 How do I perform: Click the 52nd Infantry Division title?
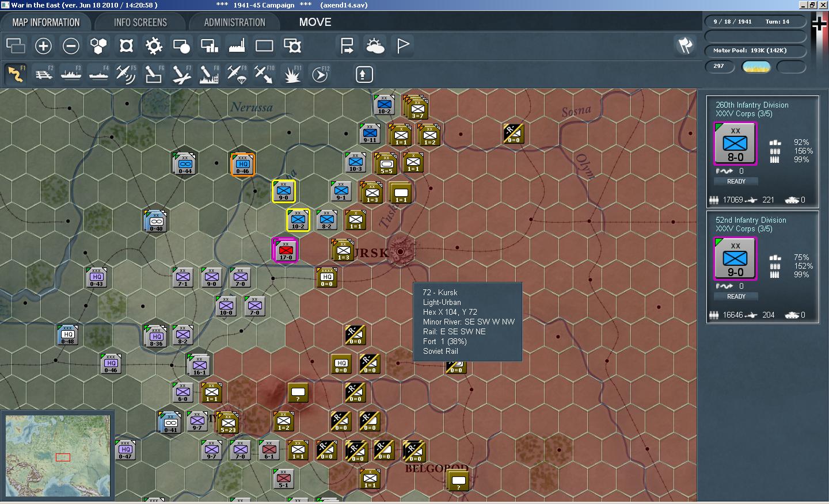751,220
